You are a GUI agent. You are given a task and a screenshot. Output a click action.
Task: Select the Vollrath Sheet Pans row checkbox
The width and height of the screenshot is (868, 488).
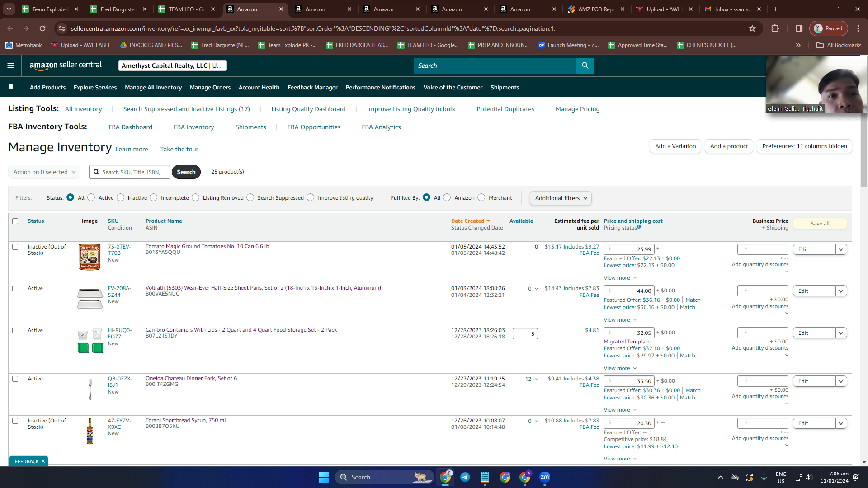tap(15, 289)
